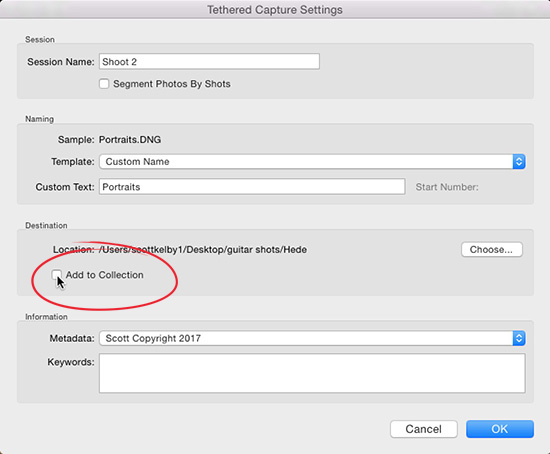Click the Keywords label

tap(71, 362)
